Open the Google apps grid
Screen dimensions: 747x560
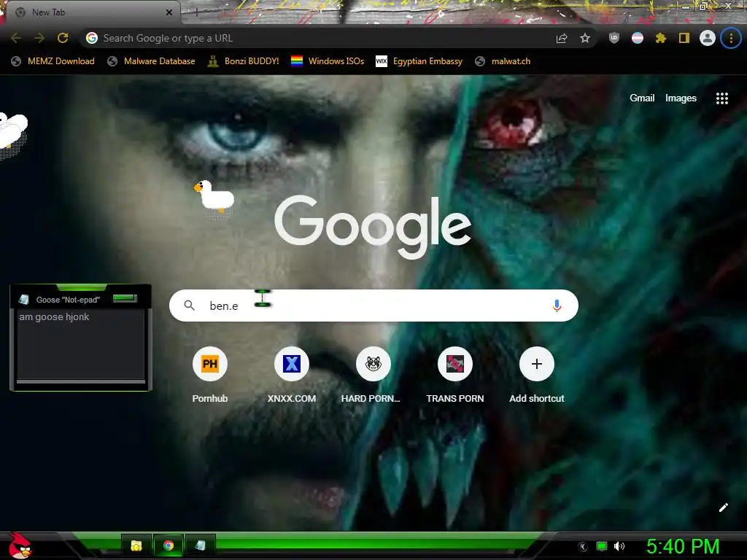[722, 98]
